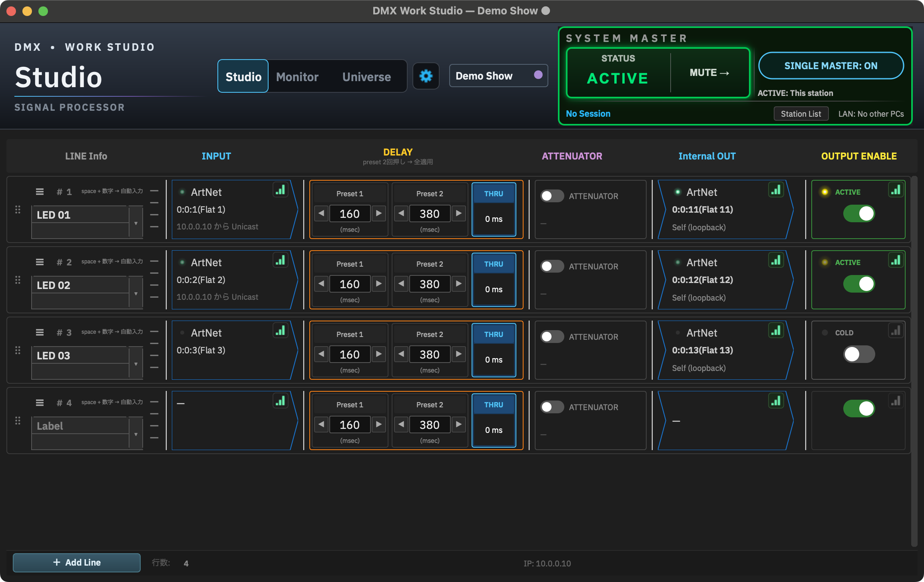The height and width of the screenshot is (582, 924).
Task: Expand label dropdown arrow for LED 01
Action: click(x=136, y=223)
